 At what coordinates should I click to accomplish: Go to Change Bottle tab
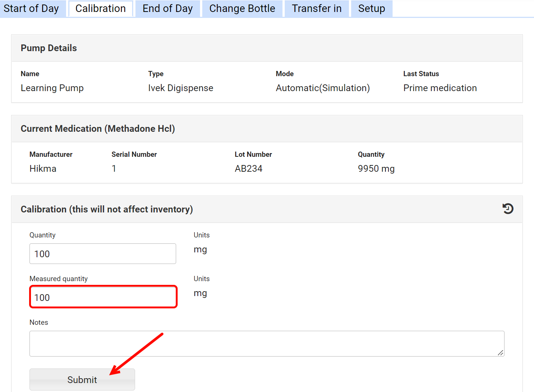click(242, 9)
